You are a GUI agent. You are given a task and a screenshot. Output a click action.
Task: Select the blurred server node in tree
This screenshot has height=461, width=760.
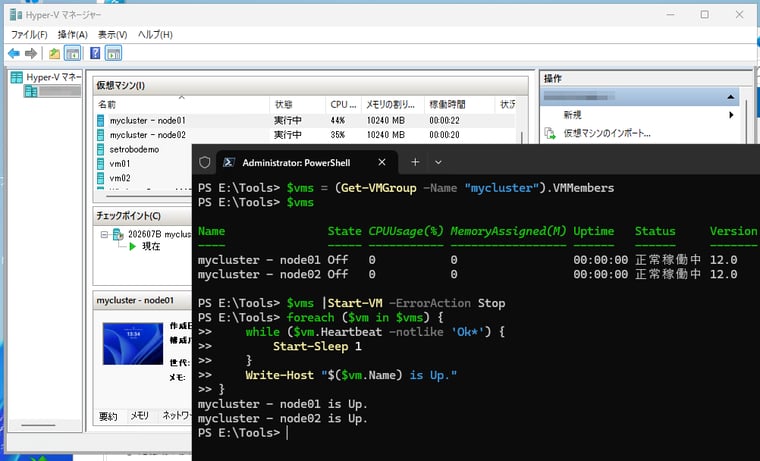[52, 91]
